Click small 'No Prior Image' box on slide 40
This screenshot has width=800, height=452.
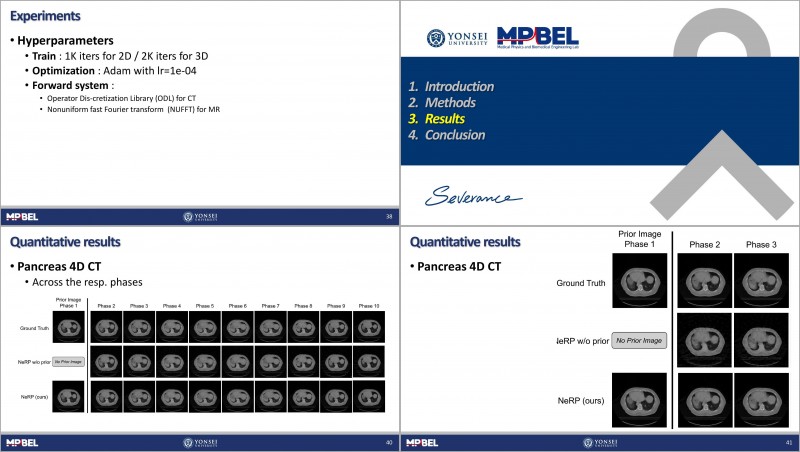[x=68, y=362]
